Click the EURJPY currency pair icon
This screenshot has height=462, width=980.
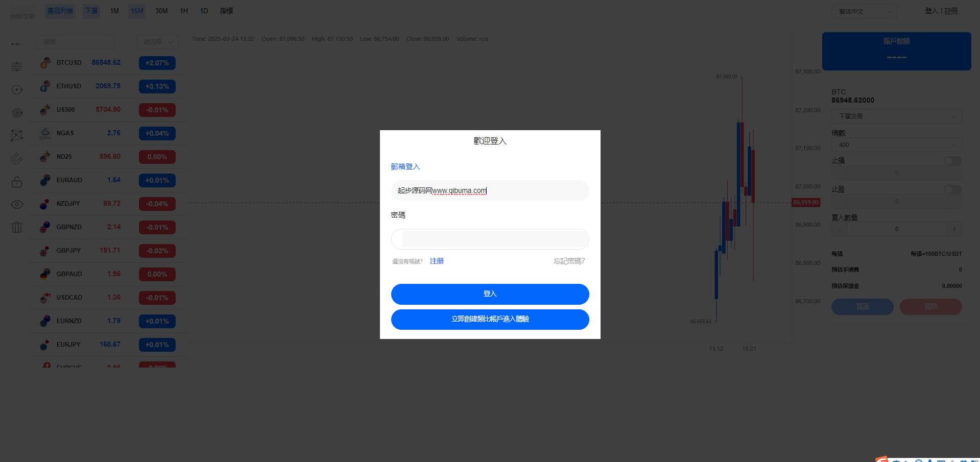(x=45, y=345)
